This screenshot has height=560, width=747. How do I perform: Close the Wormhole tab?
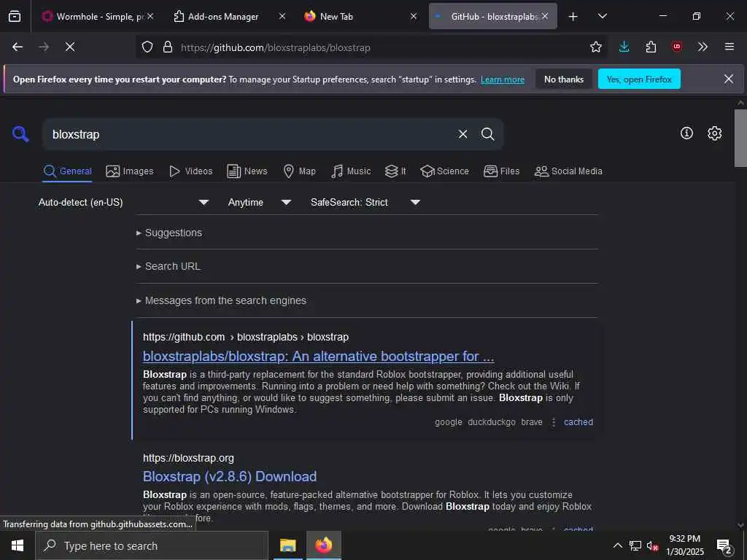(x=150, y=16)
